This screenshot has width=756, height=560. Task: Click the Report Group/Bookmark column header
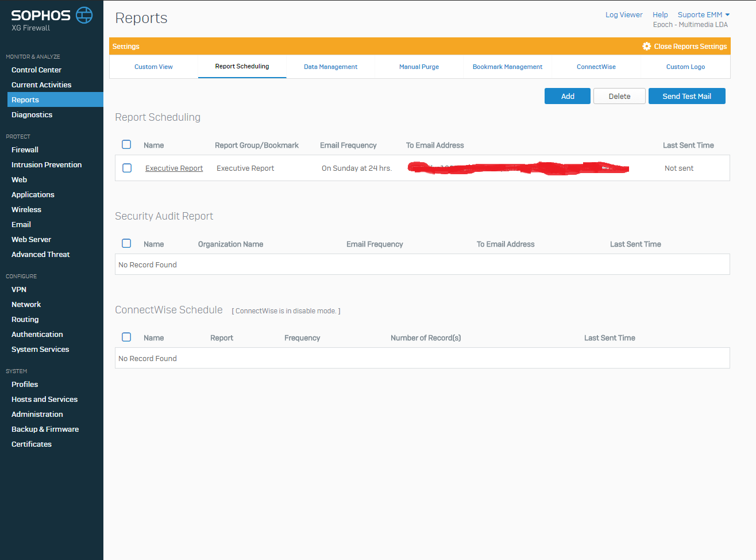click(x=257, y=145)
